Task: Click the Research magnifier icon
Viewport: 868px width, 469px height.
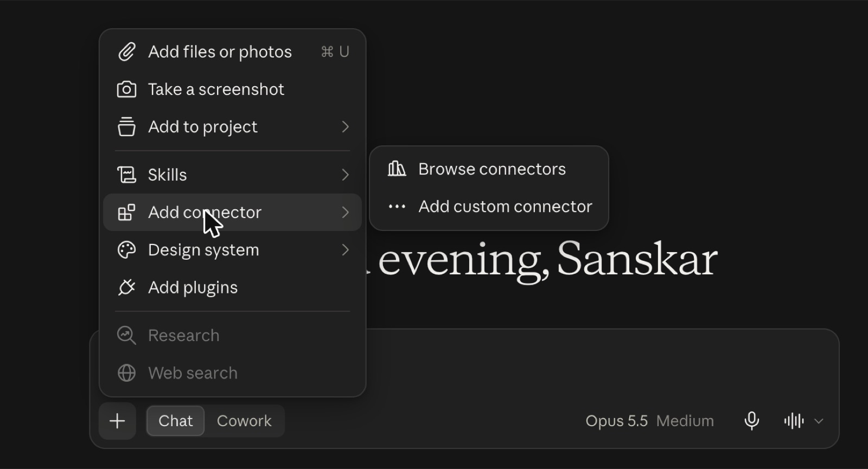Action: click(126, 336)
